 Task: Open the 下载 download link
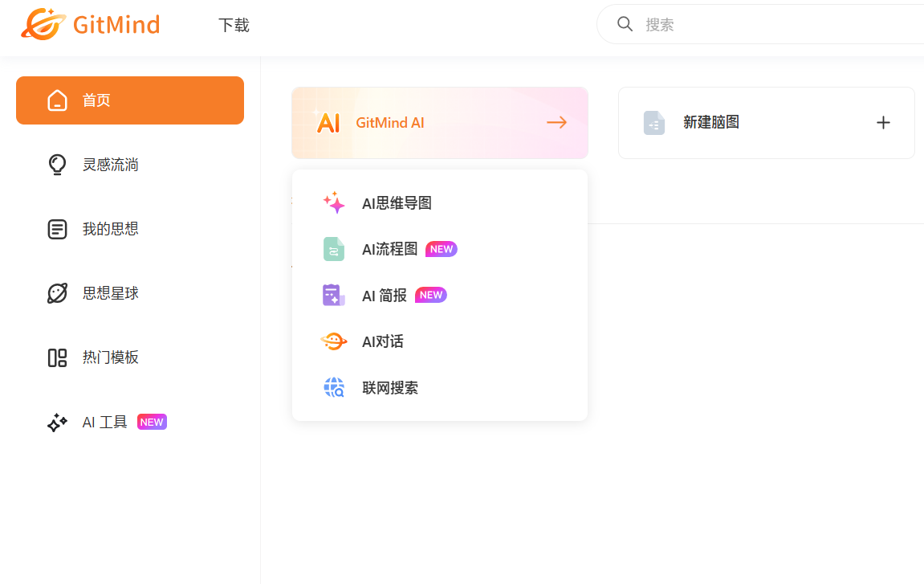(x=234, y=26)
